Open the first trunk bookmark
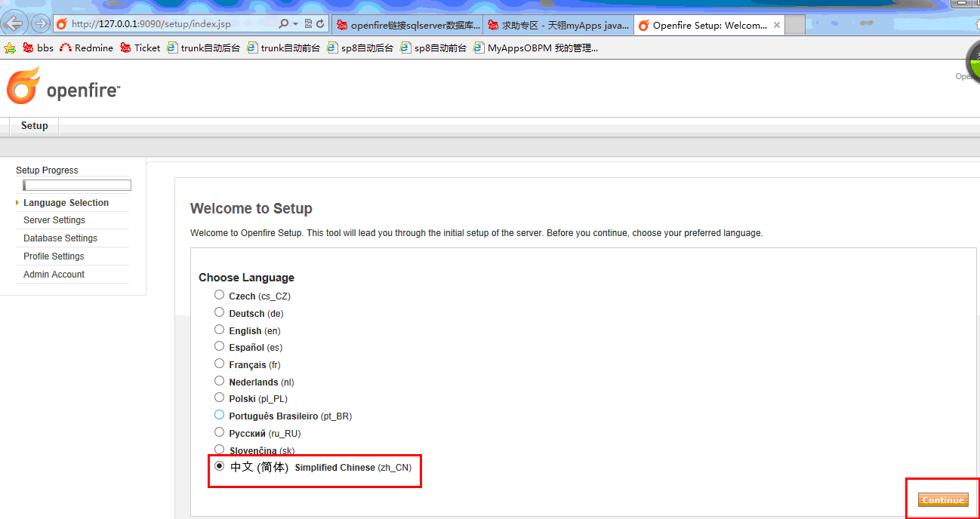This screenshot has width=980, height=519. [203, 48]
